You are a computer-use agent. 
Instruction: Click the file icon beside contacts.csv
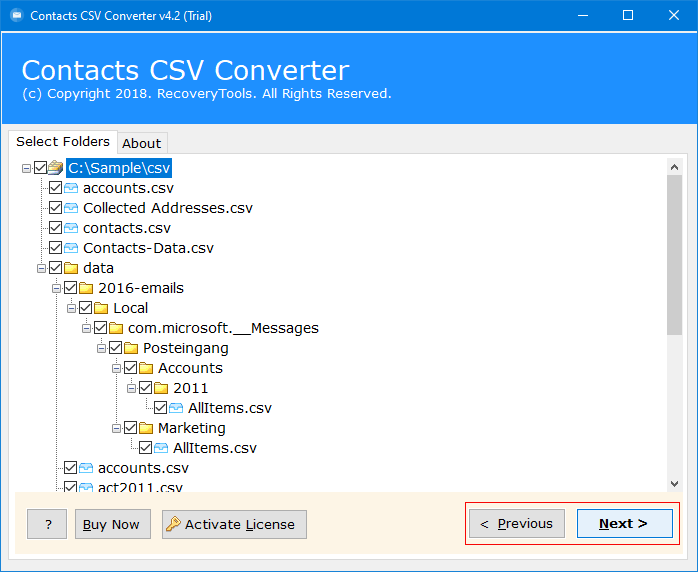[x=71, y=228]
